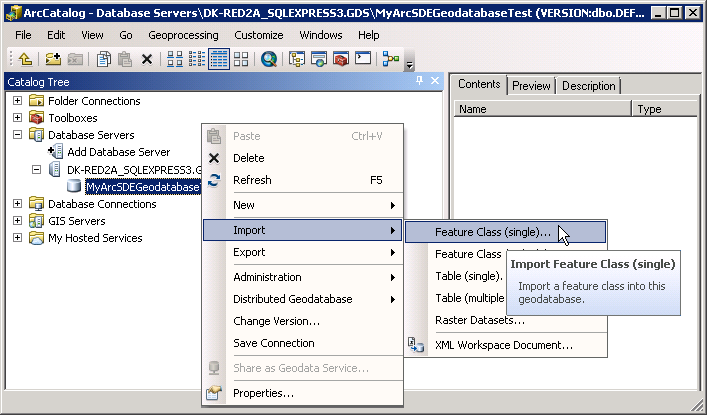This screenshot has height=416, width=707.
Task: Toggle the Catalog Tree window icon
Action: click(297, 59)
